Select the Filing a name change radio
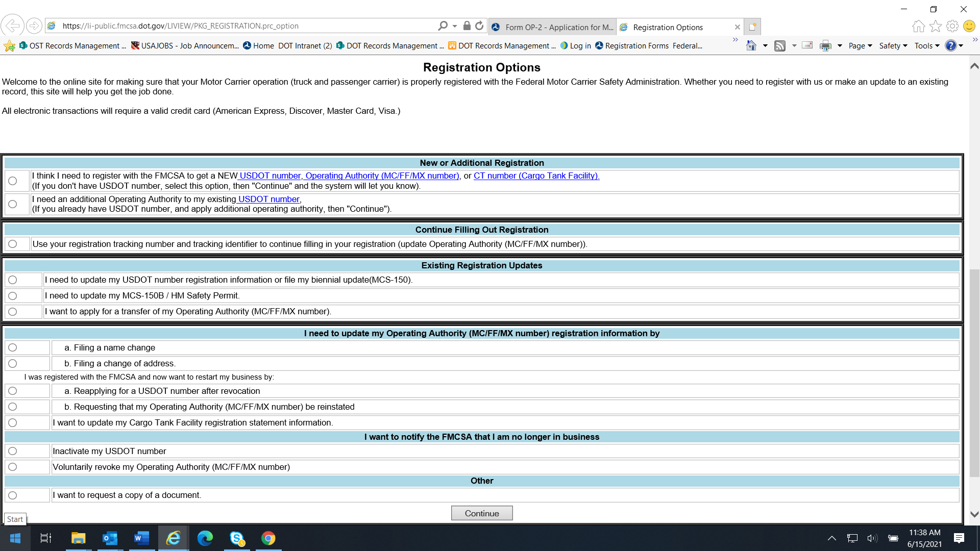980x551 pixels. point(13,347)
